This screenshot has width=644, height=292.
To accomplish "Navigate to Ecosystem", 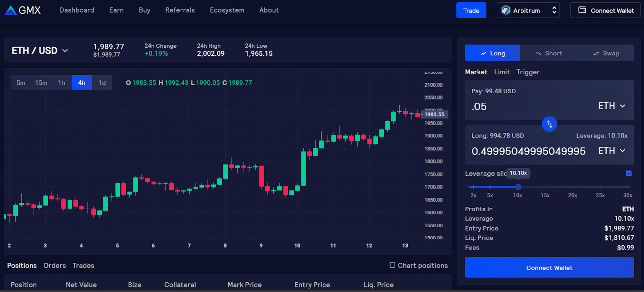I will click(x=227, y=10).
